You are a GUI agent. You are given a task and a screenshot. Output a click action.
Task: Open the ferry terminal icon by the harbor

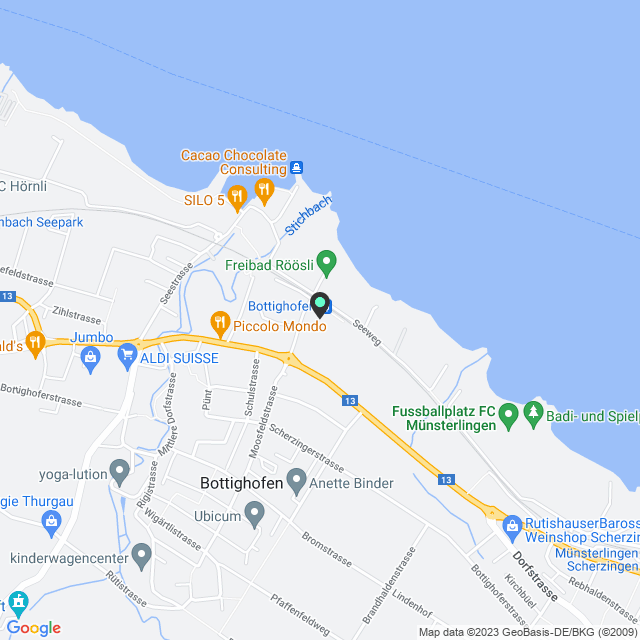pyautogui.click(x=296, y=167)
